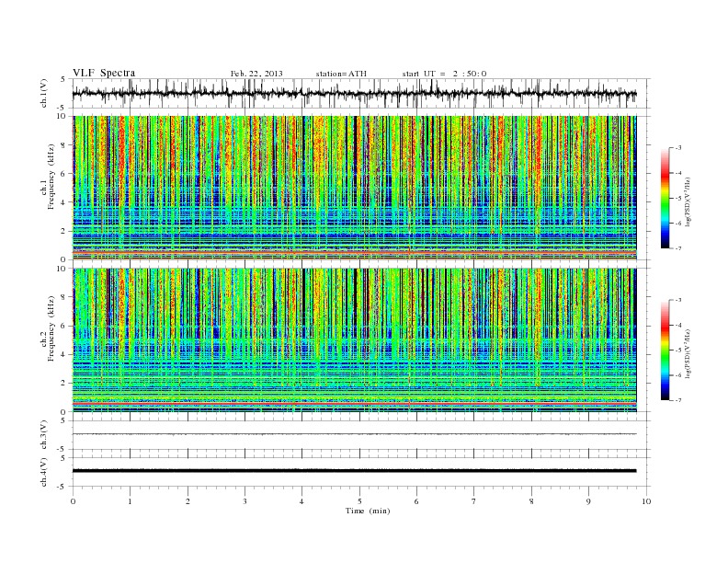Viewport: 728px width, 563px height.
Task: Click the "-7" label on ch.2 color bar
Action: point(678,400)
